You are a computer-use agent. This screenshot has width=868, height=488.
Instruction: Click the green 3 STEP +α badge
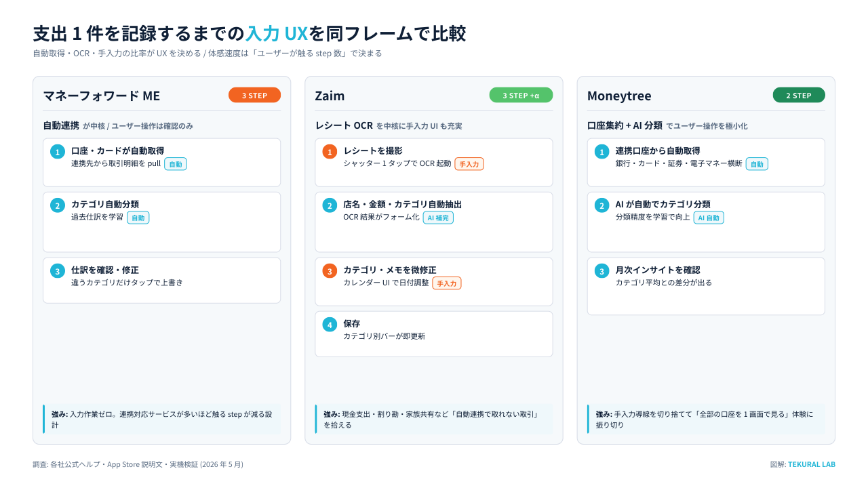pyautogui.click(x=521, y=96)
